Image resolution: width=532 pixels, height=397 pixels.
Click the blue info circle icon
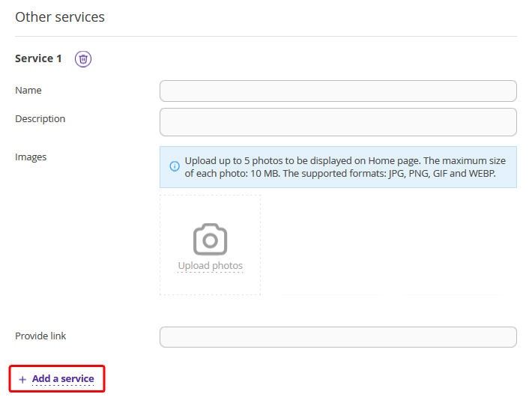click(x=175, y=166)
